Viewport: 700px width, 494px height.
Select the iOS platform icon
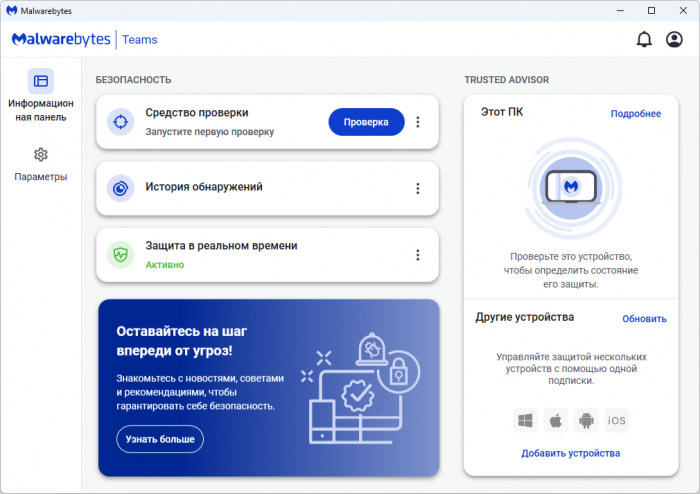pos(617,420)
